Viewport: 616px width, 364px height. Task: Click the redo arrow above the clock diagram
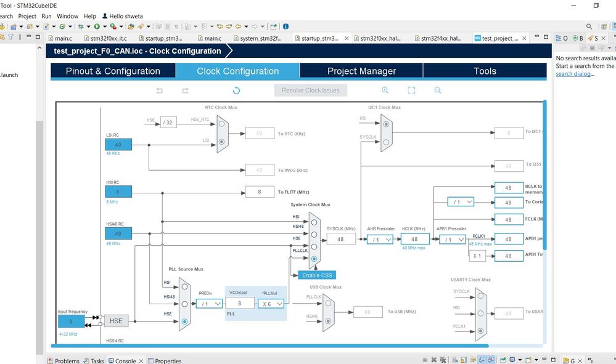tap(186, 91)
